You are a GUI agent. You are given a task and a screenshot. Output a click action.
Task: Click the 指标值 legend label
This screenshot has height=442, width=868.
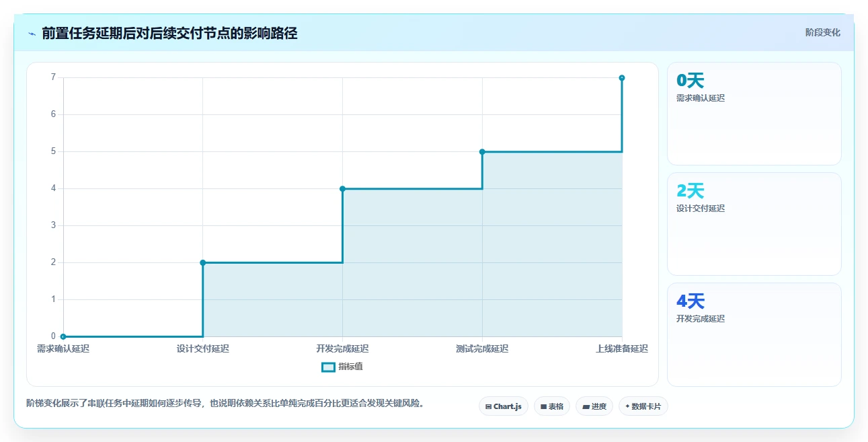(x=351, y=367)
